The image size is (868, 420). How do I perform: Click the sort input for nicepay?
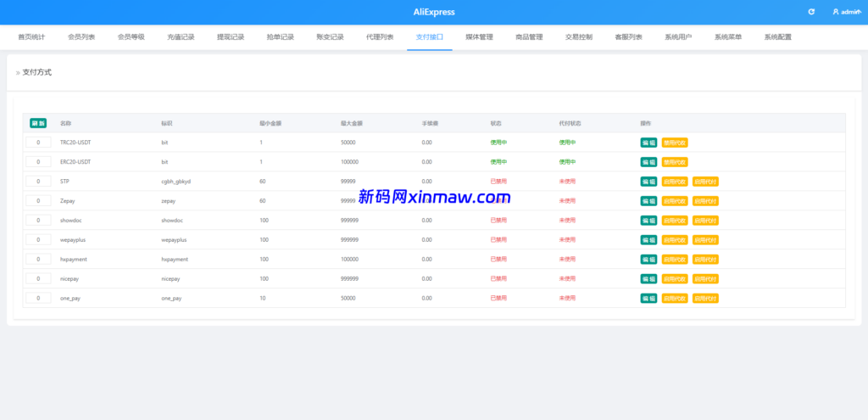point(39,278)
